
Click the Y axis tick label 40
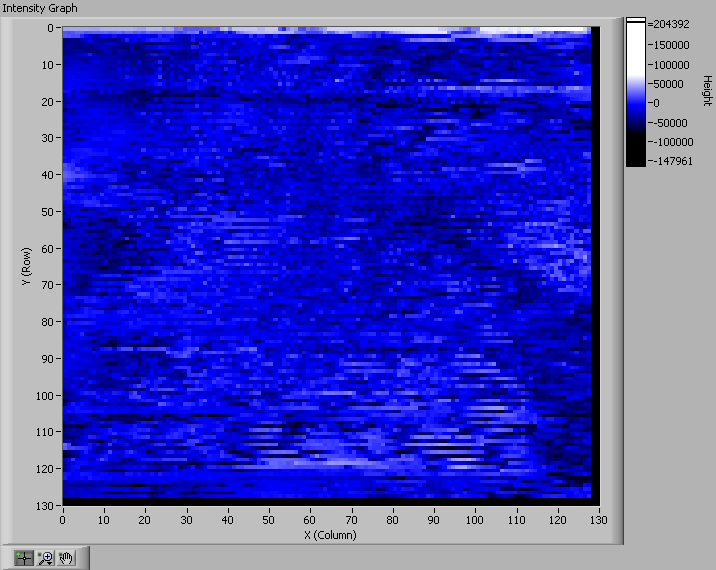[x=48, y=174]
